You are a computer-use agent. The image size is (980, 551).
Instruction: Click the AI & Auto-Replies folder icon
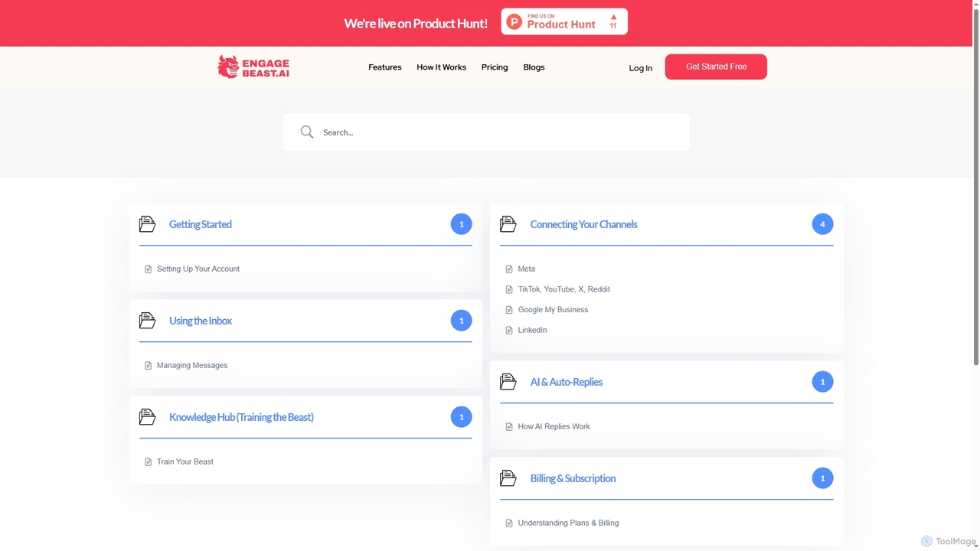508,382
